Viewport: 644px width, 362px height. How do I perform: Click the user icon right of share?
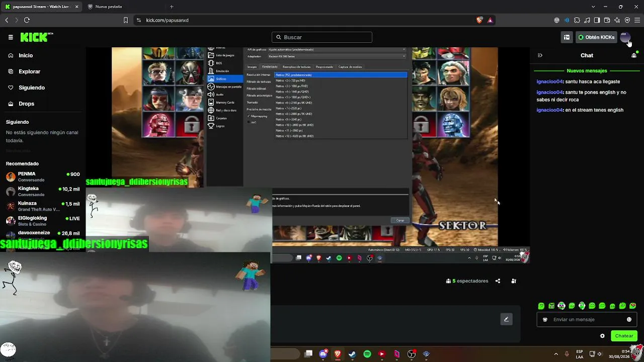click(x=514, y=281)
